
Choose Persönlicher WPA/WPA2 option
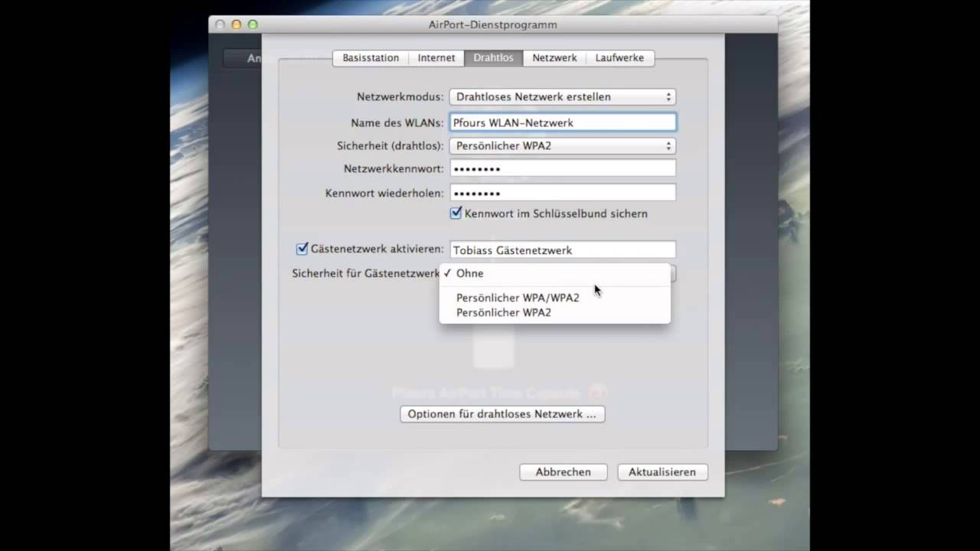pos(554,298)
